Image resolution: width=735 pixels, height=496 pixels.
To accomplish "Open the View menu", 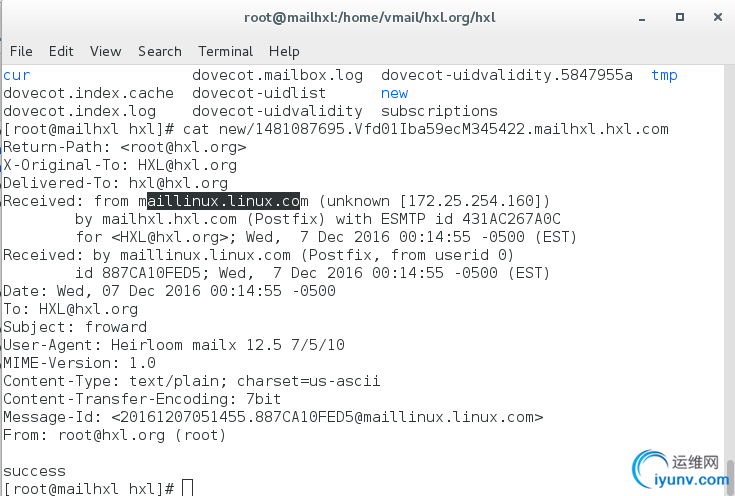I will tap(105, 51).
